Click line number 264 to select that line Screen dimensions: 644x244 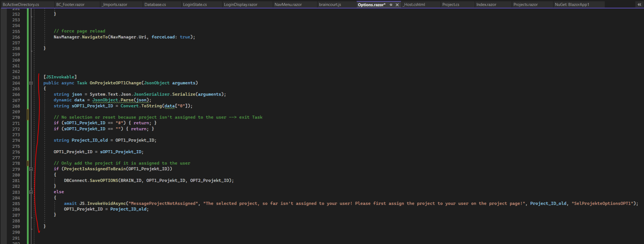coord(16,83)
